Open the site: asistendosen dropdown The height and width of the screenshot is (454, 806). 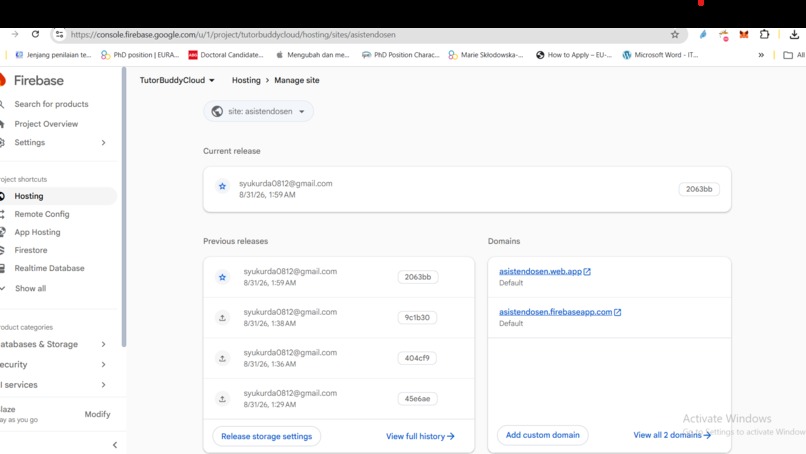pos(259,111)
